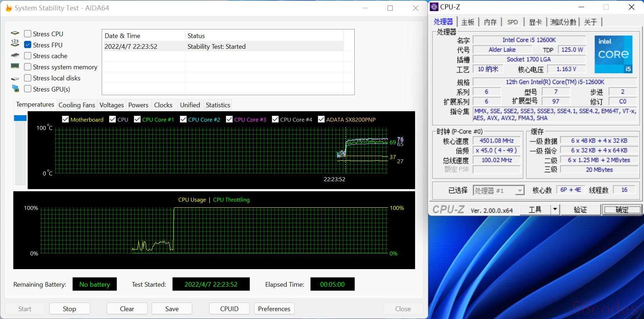Image resolution: width=644 pixels, height=319 pixels.
Task: Click the Stability Test: Started log row
Action: coord(223,46)
